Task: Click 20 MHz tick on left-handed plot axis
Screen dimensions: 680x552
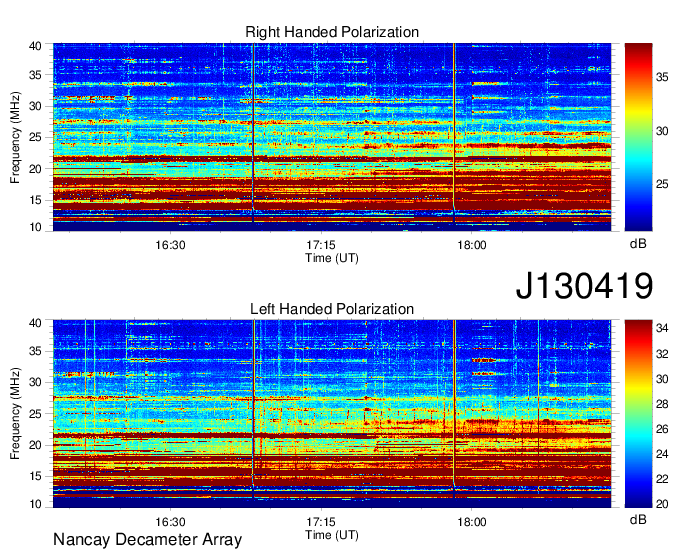Action: coord(35,445)
